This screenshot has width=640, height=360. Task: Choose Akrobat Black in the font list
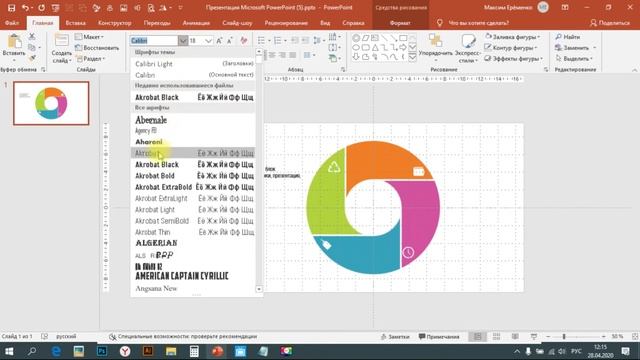pos(194,164)
